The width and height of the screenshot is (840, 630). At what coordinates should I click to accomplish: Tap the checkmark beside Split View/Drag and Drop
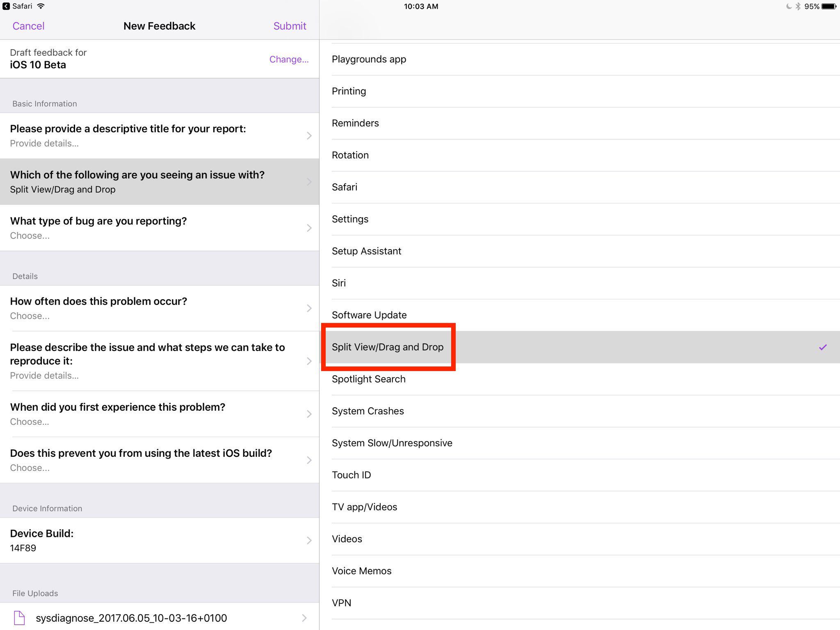(823, 347)
